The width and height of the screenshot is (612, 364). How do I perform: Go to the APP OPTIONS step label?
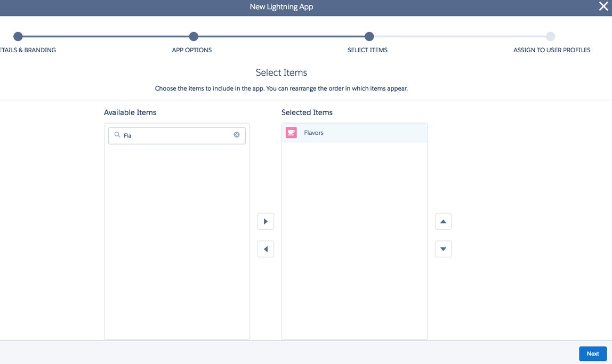click(192, 50)
